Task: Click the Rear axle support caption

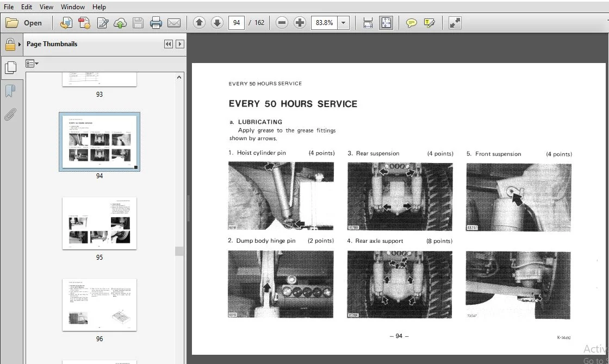Action: pos(379,241)
